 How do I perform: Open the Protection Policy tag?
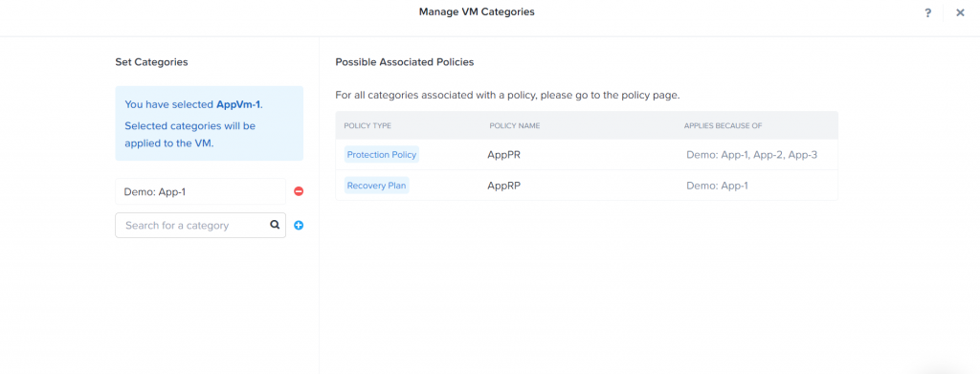pyautogui.click(x=381, y=155)
